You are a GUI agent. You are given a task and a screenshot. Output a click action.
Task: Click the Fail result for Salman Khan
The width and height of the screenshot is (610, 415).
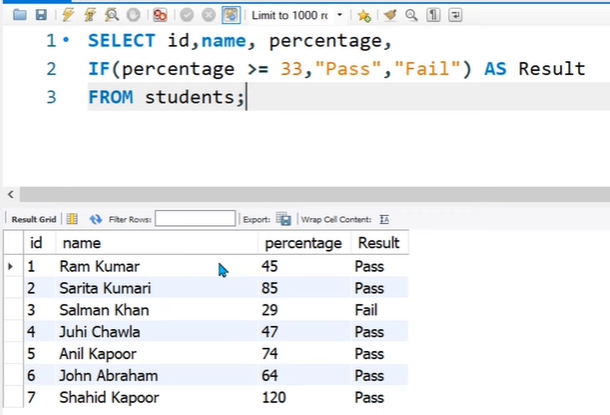pos(366,310)
